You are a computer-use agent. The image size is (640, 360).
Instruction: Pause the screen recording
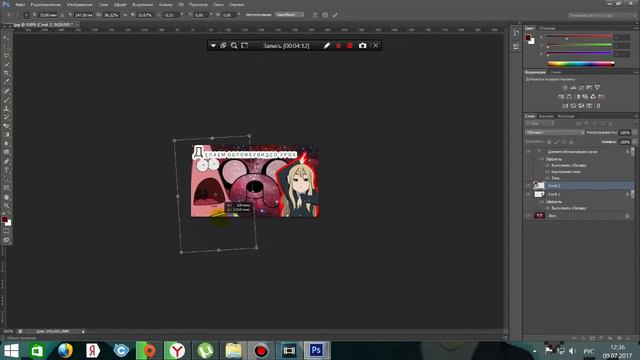click(338, 46)
